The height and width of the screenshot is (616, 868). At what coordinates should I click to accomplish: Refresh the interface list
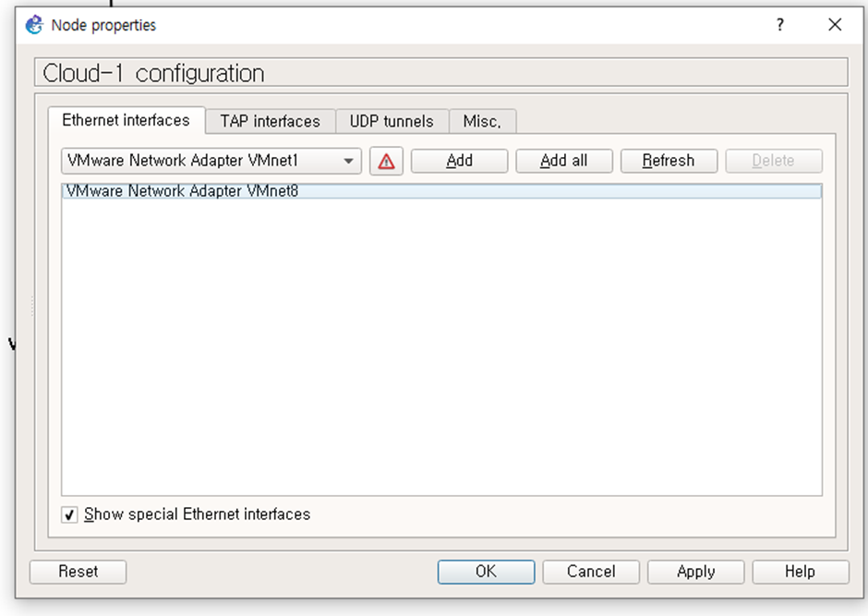click(x=669, y=161)
